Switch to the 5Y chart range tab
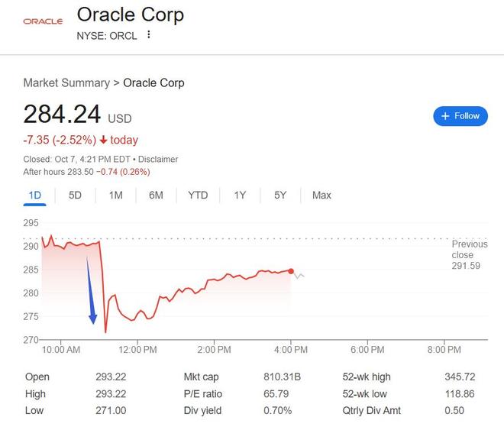504x430 pixels. click(x=280, y=196)
